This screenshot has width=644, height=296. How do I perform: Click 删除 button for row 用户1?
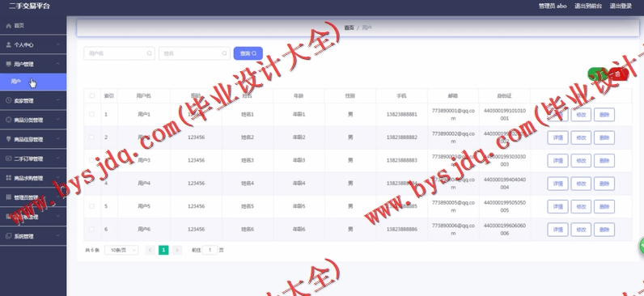604,115
